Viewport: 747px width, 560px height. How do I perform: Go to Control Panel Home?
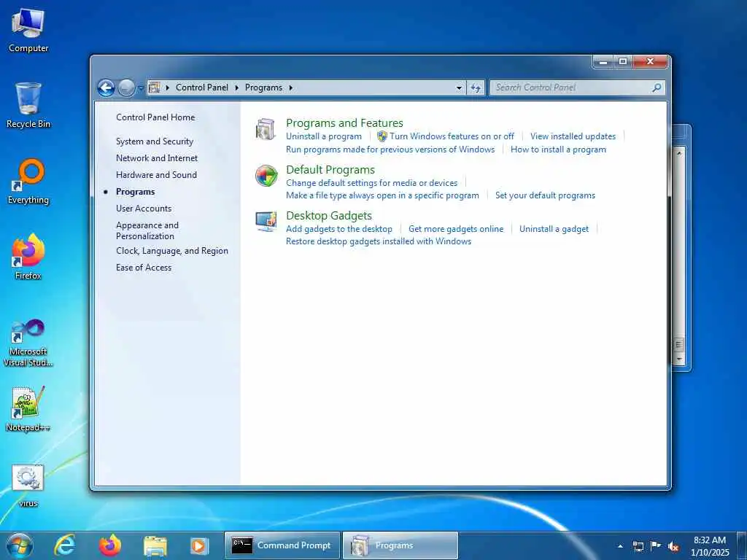pos(155,117)
